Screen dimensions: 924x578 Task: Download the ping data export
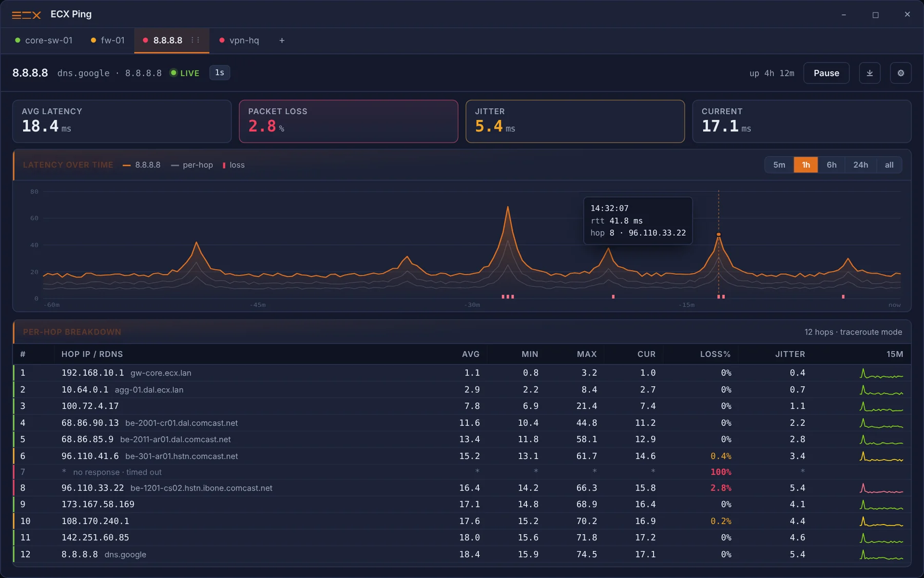click(870, 73)
